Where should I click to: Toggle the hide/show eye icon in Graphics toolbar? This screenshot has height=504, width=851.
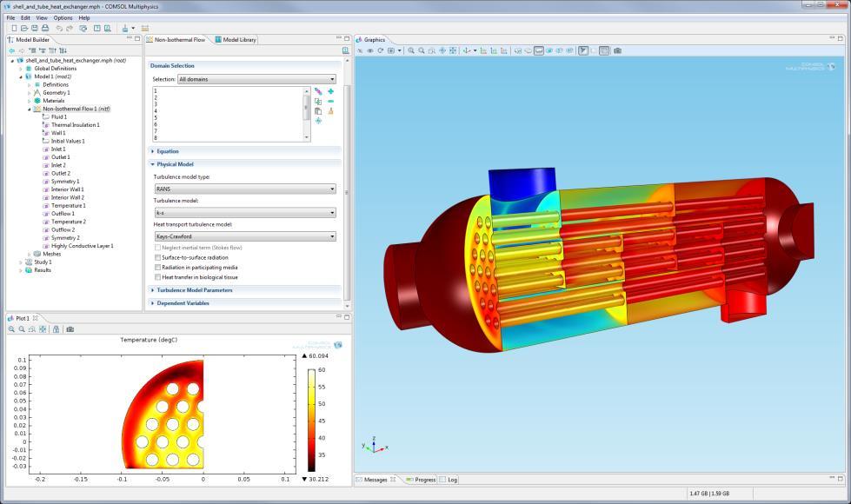click(x=370, y=50)
